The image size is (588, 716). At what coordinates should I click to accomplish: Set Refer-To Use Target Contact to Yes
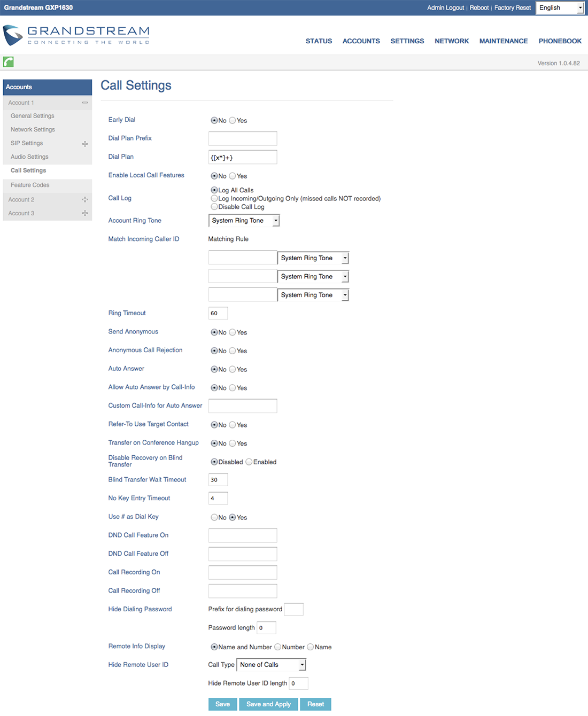[x=233, y=425]
